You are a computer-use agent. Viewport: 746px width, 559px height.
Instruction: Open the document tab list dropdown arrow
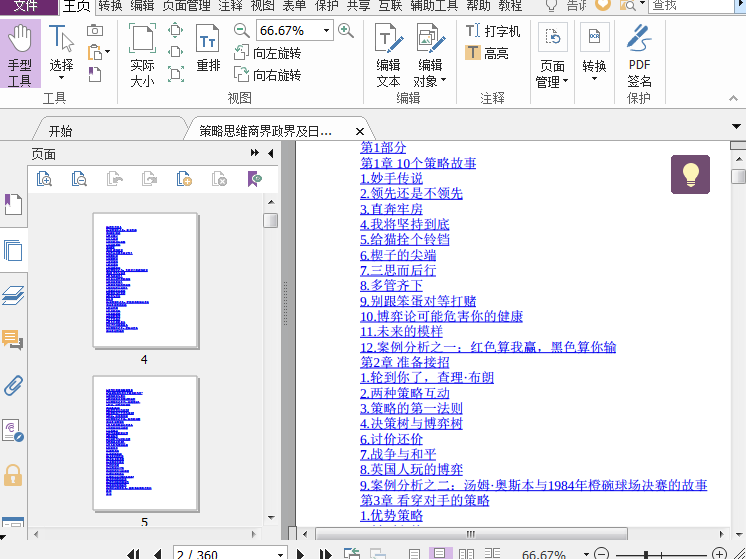(736, 127)
